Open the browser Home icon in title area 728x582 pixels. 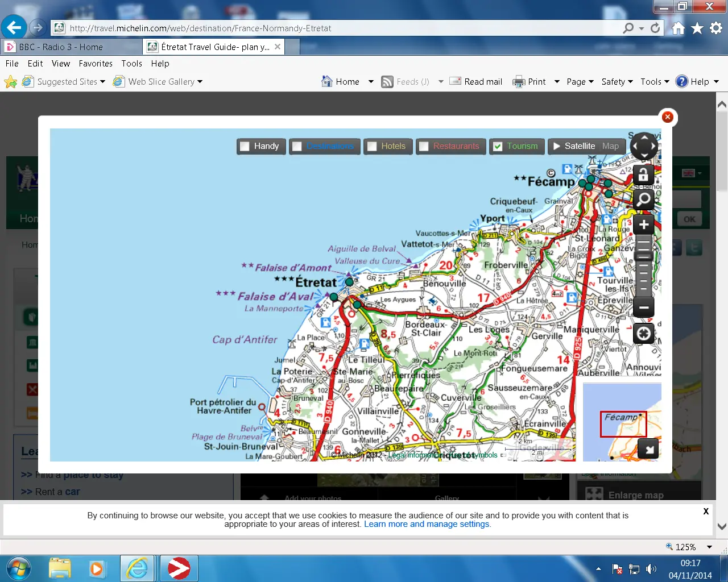click(678, 28)
